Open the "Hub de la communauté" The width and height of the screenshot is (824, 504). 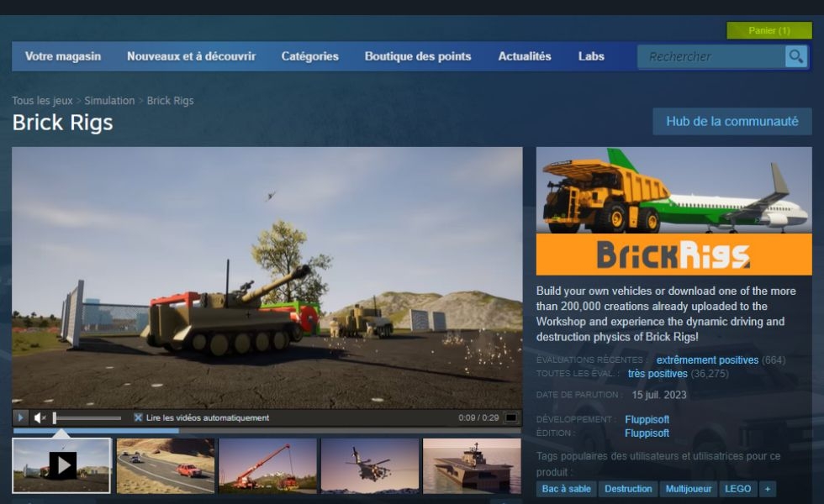(732, 121)
